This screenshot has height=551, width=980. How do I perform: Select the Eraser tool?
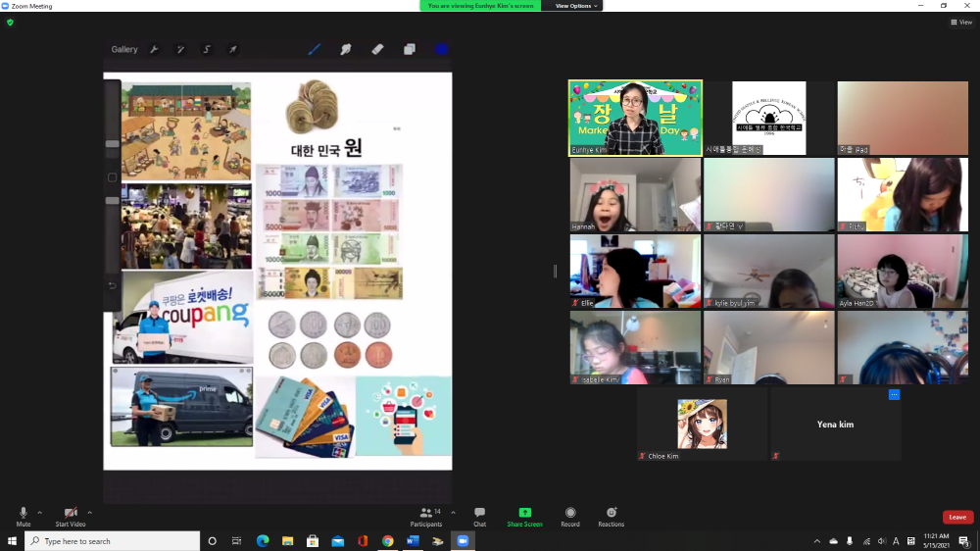pos(377,49)
